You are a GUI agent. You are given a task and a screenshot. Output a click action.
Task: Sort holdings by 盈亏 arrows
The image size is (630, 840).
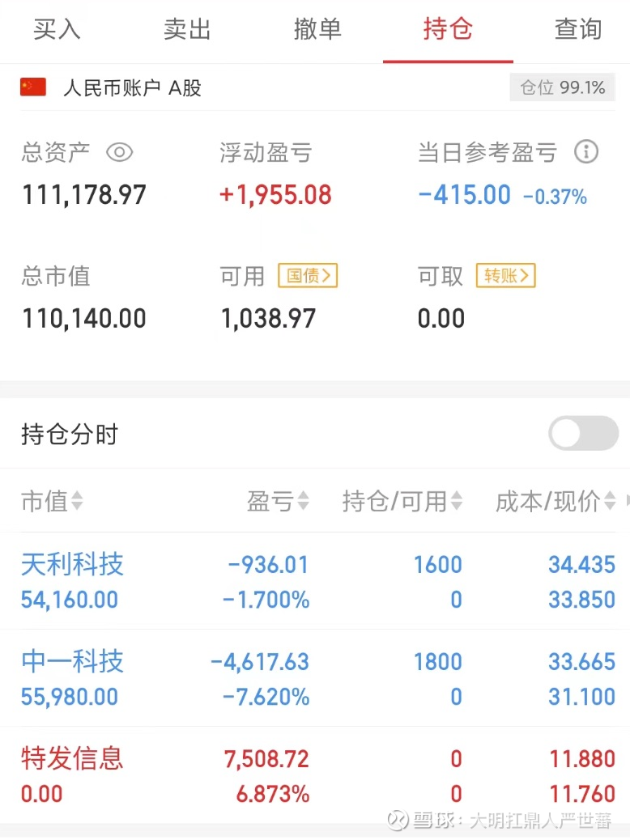(303, 502)
